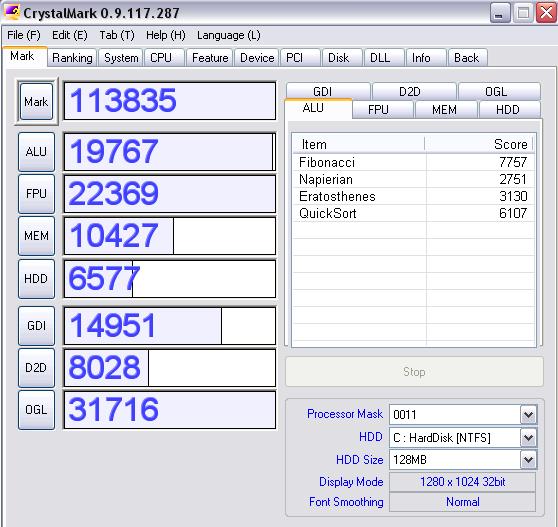This screenshot has width=558, height=527.
Task: Run the MEM benchmark button
Action: point(36,236)
